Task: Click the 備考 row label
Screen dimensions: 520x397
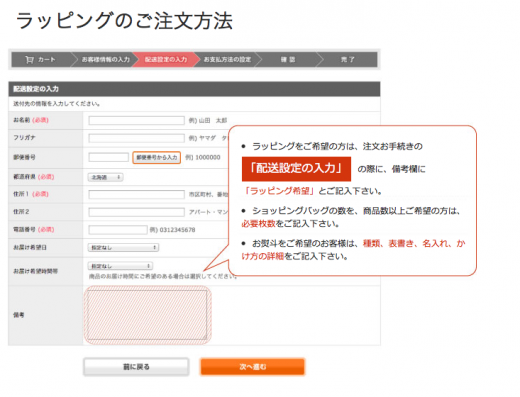Action: pos(19,315)
